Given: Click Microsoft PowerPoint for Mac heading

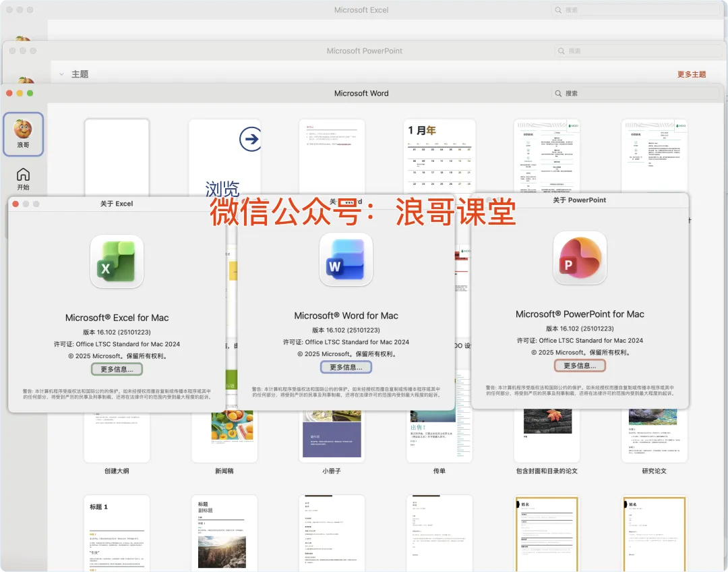Looking at the screenshot, I should pos(580,314).
